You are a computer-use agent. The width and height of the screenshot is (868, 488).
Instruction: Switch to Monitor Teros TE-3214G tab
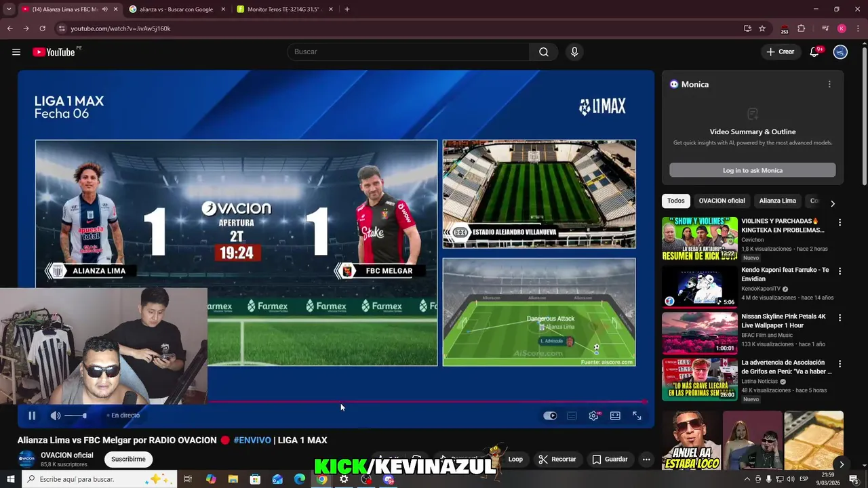284,9
